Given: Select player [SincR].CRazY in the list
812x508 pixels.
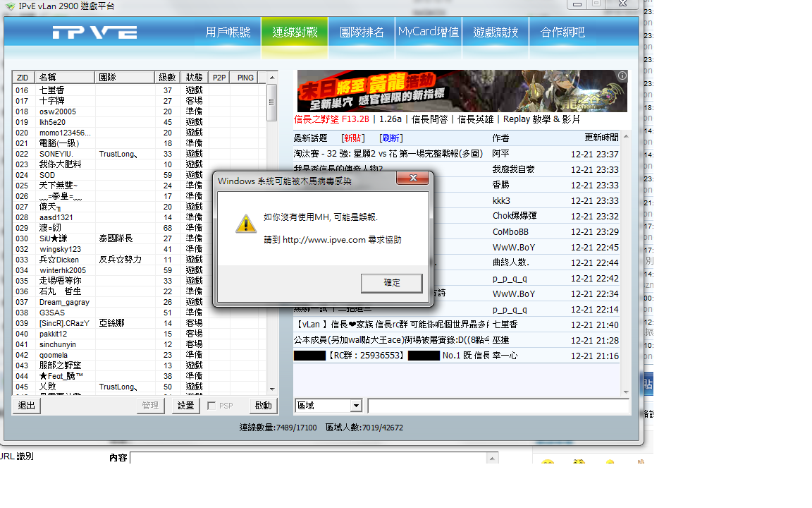Looking at the screenshot, I should tap(140, 323).
